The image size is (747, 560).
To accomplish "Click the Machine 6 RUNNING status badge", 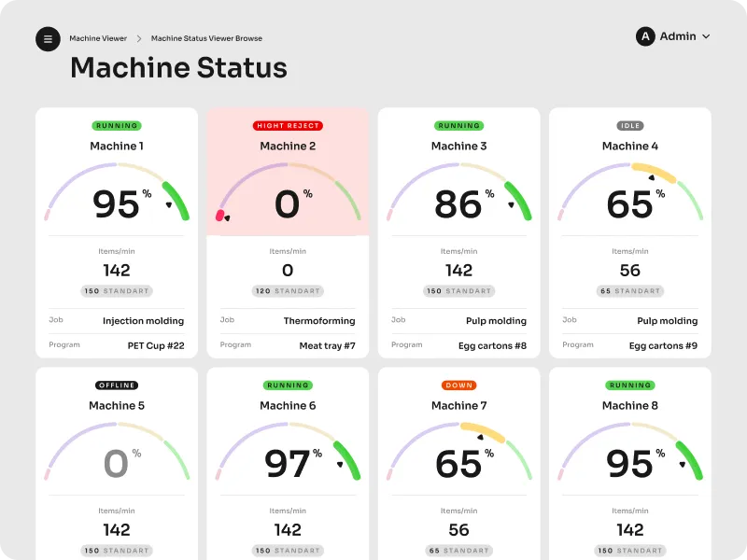I will tap(288, 385).
